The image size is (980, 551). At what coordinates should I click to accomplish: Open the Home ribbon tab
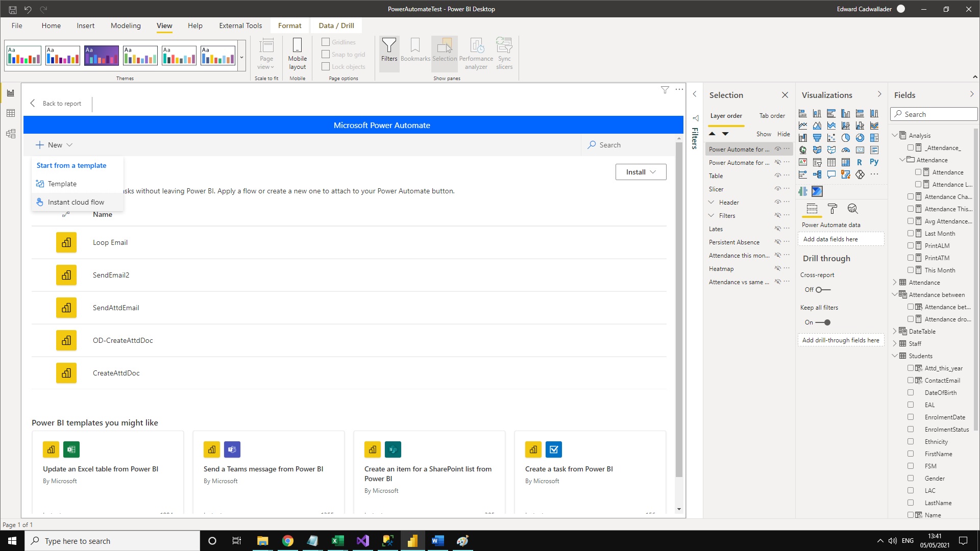pos(51,26)
